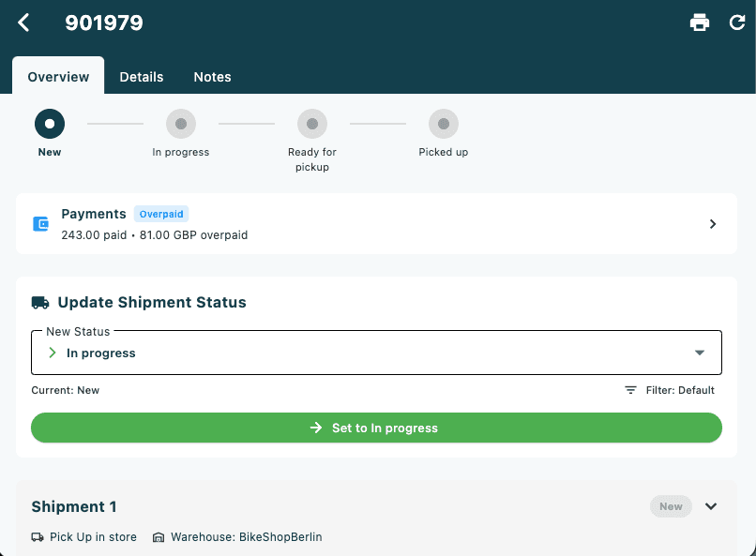Click the 'Current: New' text
This screenshot has width=756, height=556.
(65, 390)
